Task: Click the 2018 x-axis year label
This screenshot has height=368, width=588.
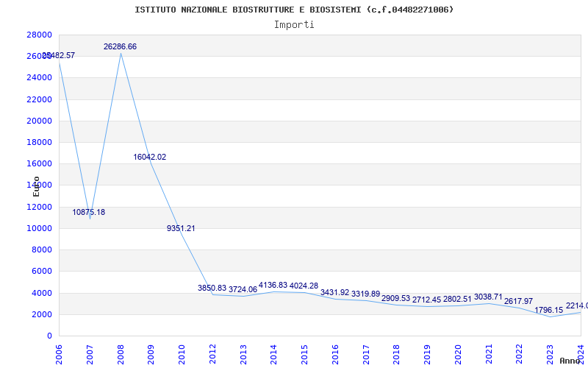Action: pyautogui.click(x=397, y=355)
